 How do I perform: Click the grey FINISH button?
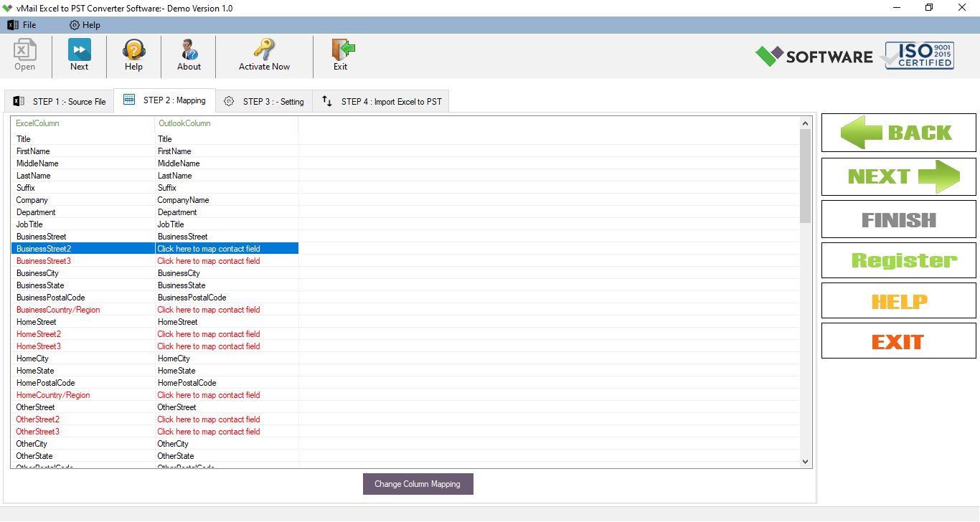[898, 219]
